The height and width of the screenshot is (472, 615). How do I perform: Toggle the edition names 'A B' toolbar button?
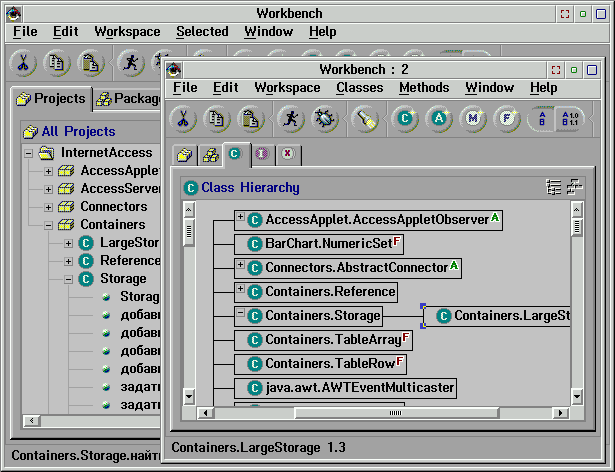pyautogui.click(x=542, y=119)
